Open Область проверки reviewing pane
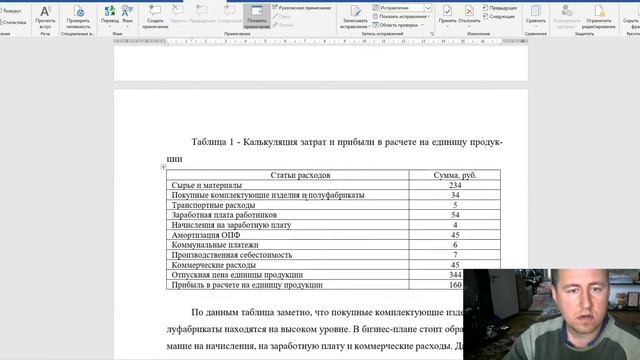This screenshot has height=360, width=640. (x=396, y=25)
